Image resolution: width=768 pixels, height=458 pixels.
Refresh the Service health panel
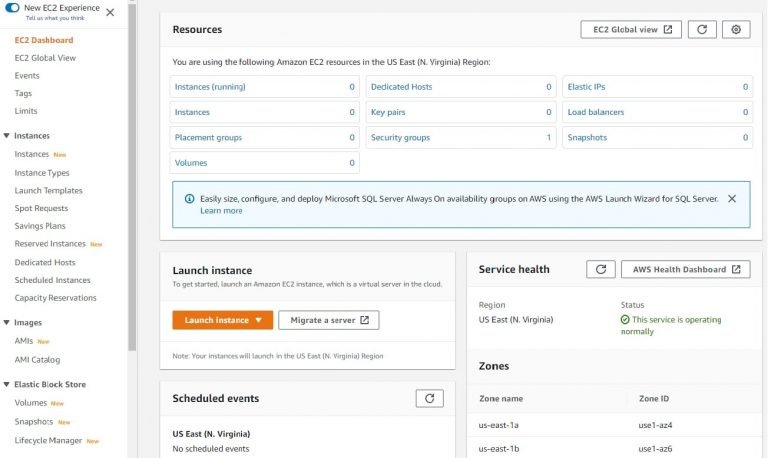click(600, 269)
